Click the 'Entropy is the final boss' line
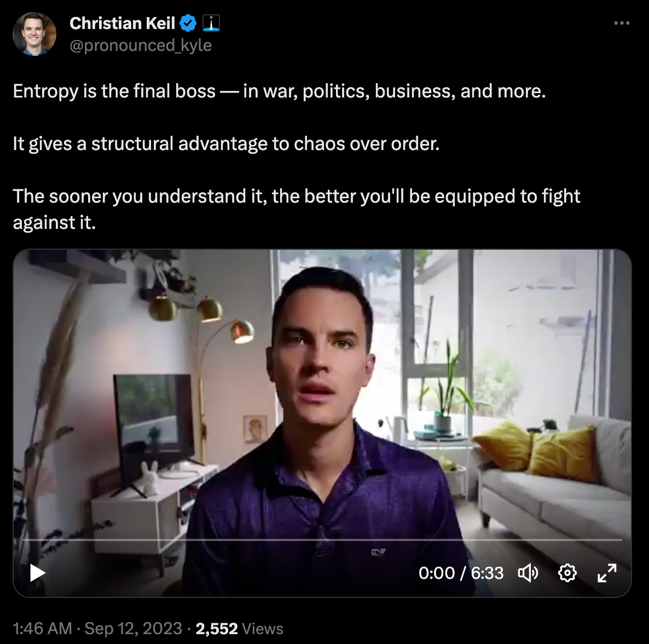649x644 pixels. (280, 91)
